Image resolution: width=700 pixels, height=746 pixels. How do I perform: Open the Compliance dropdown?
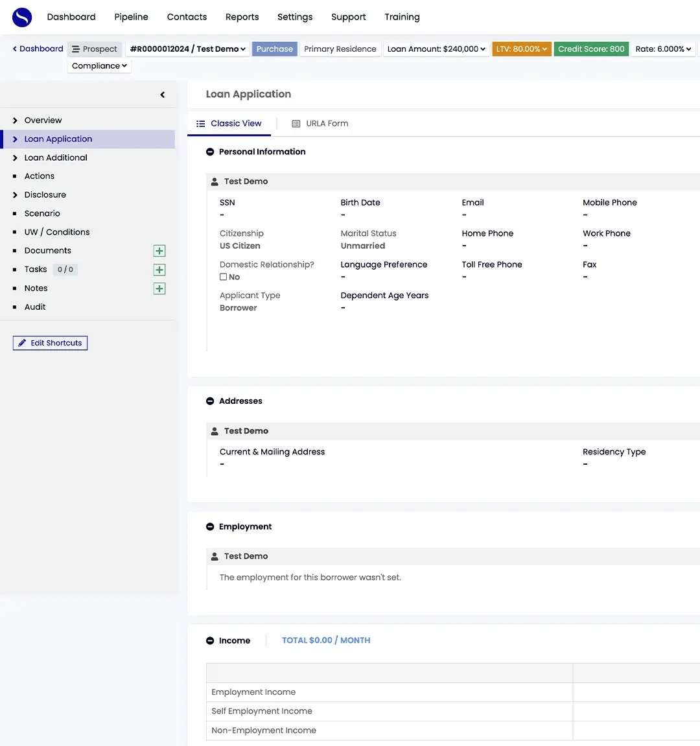click(99, 65)
